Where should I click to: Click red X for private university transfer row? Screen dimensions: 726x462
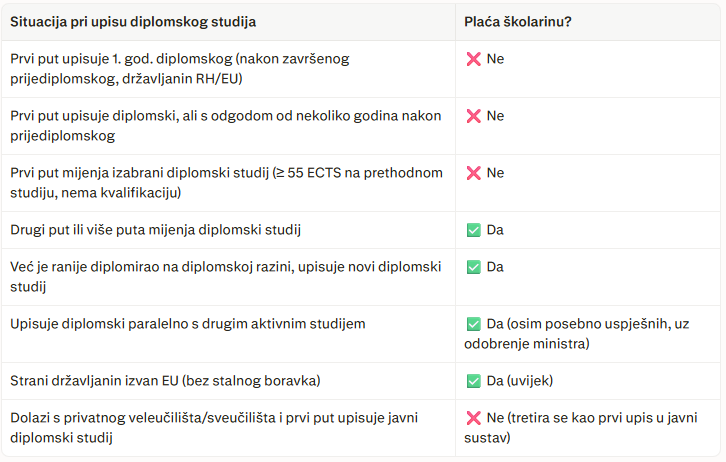[473, 418]
